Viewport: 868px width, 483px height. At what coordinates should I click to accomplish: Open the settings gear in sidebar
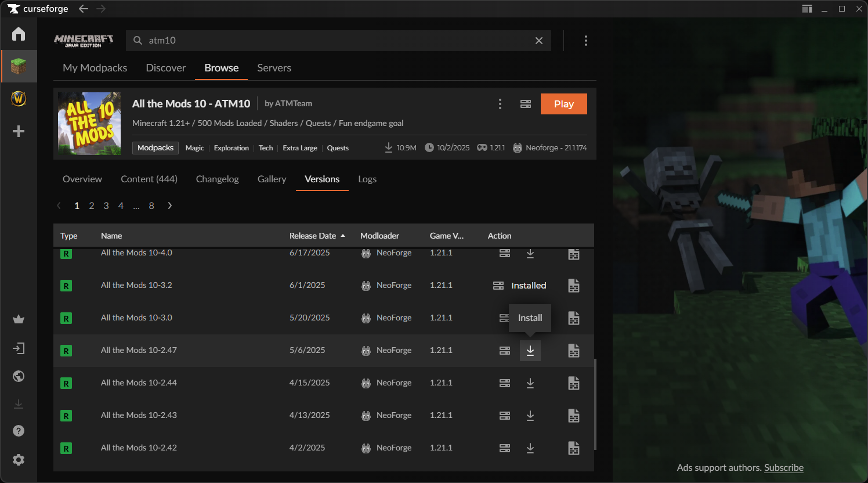(x=19, y=460)
